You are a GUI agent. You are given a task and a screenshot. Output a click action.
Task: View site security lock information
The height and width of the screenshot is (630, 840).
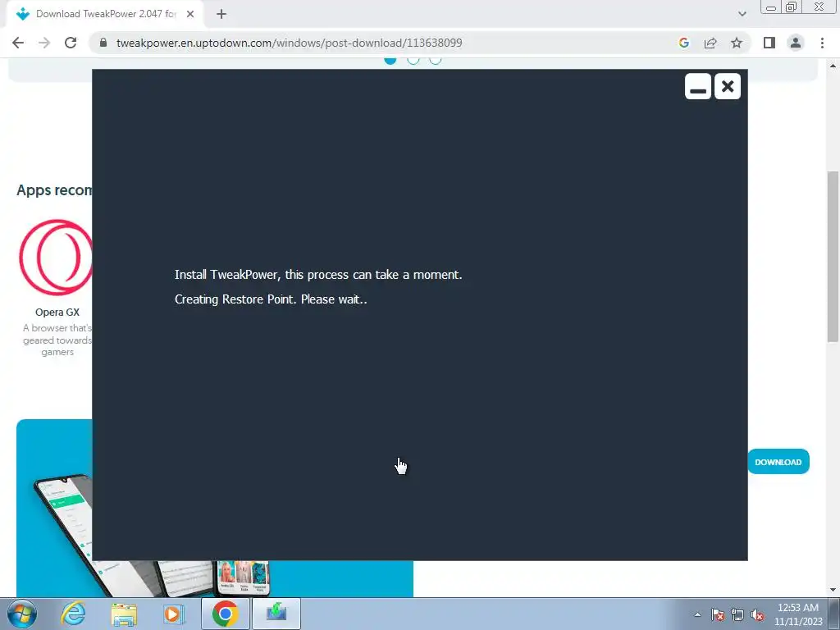click(x=103, y=43)
